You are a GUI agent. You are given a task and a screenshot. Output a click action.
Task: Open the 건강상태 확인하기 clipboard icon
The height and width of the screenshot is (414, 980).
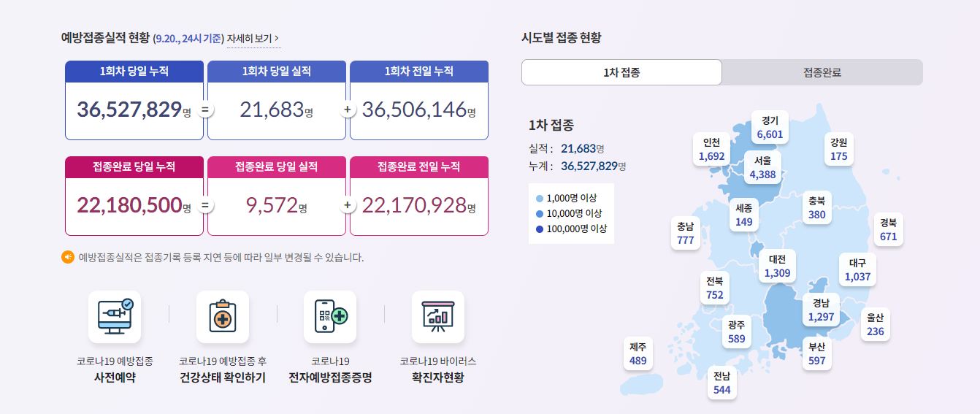click(222, 317)
